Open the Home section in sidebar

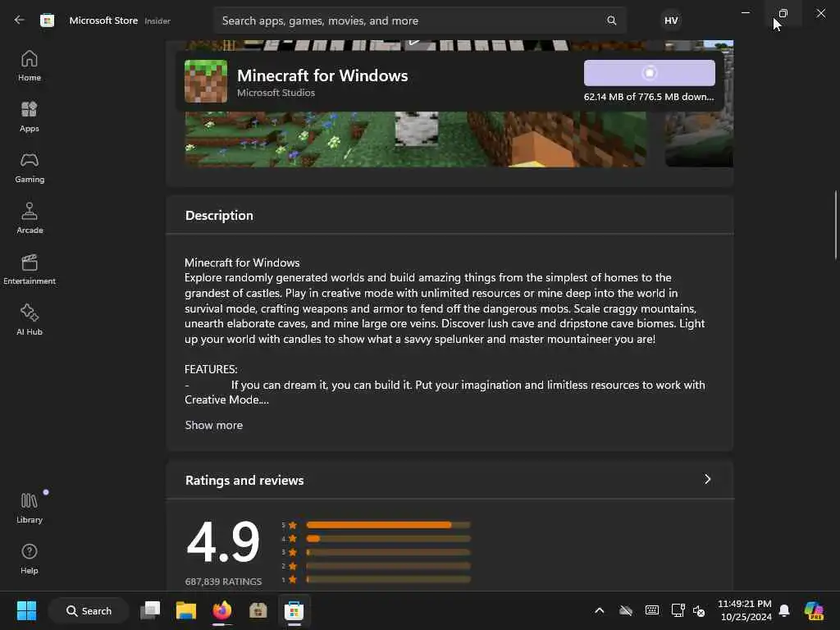click(x=30, y=66)
